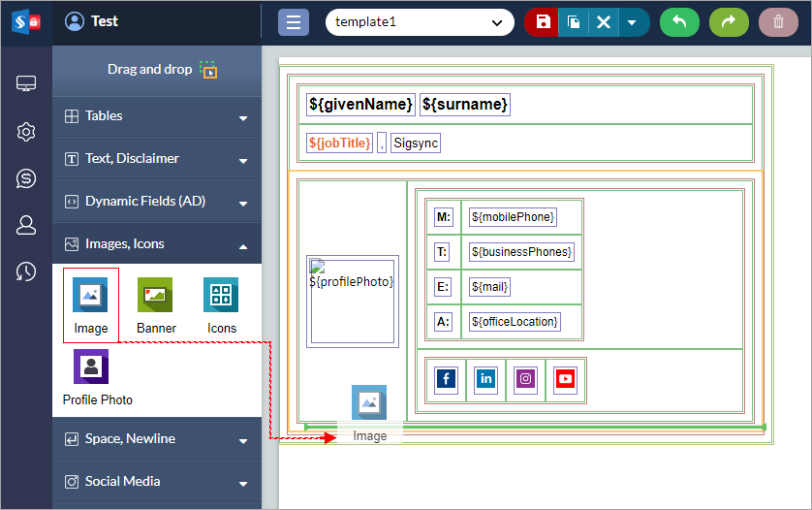The width and height of the screenshot is (812, 510).
Task: Open the save options dropdown arrow
Action: pos(632,21)
